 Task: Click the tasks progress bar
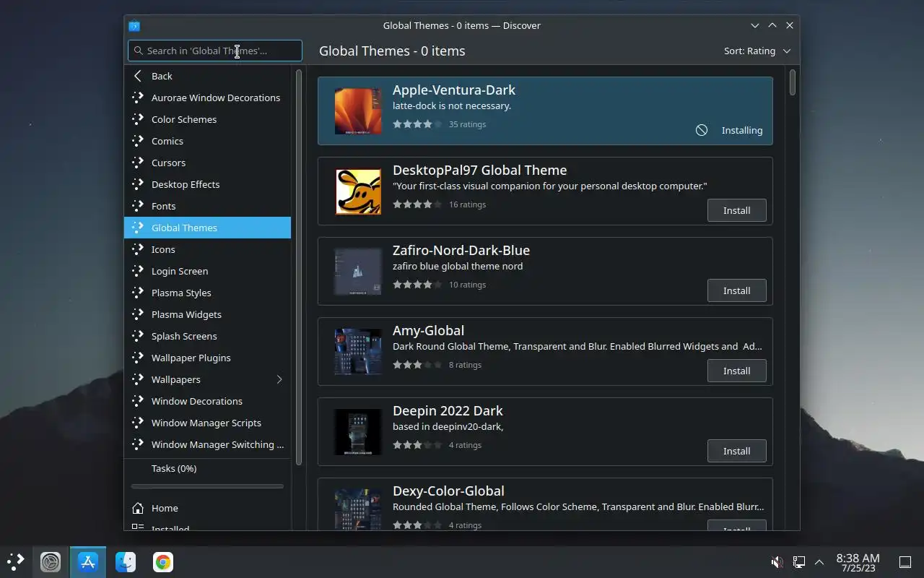208,486
